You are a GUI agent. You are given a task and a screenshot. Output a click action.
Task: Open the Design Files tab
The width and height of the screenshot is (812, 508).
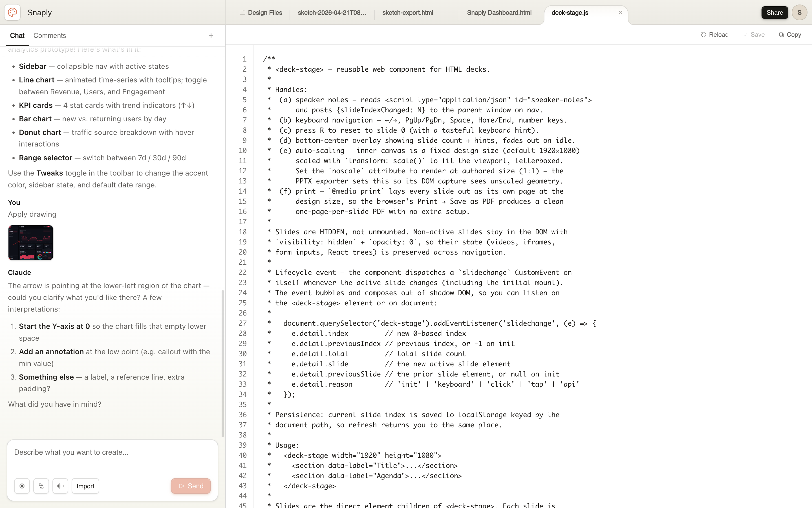261,13
